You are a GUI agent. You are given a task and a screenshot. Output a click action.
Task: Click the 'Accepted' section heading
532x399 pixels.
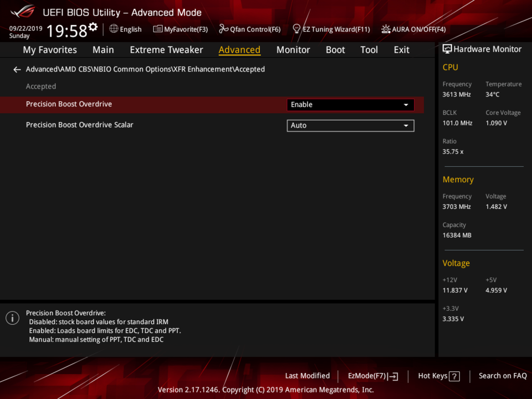(41, 86)
